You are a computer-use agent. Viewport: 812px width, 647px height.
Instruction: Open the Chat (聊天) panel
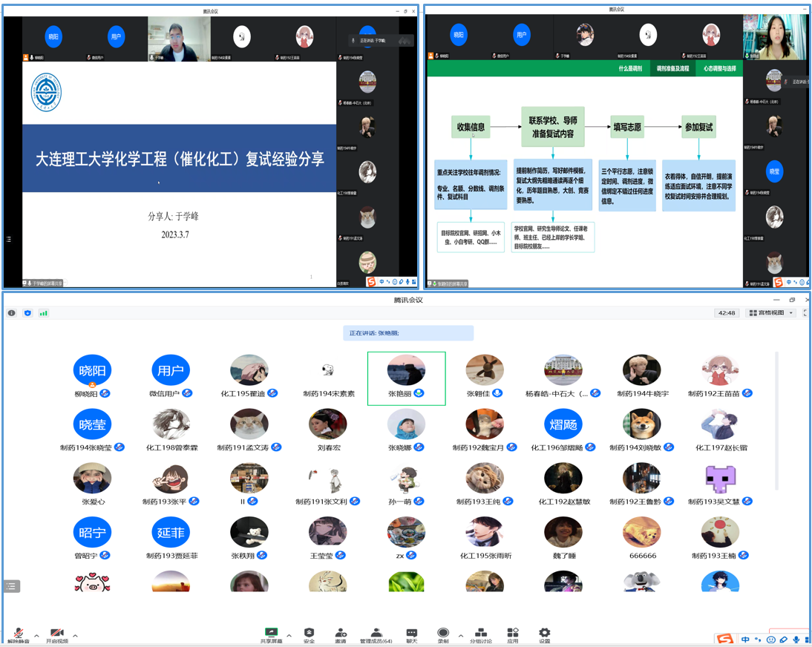click(411, 634)
